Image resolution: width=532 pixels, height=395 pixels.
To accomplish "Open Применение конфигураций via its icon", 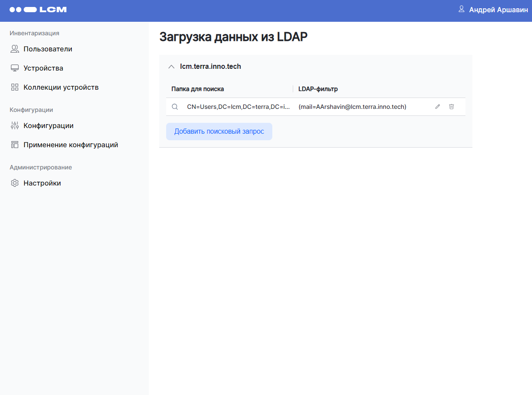I will 14,145.
